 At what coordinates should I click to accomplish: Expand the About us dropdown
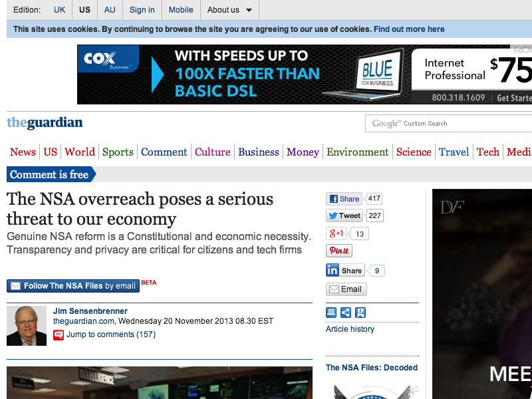[x=229, y=10]
